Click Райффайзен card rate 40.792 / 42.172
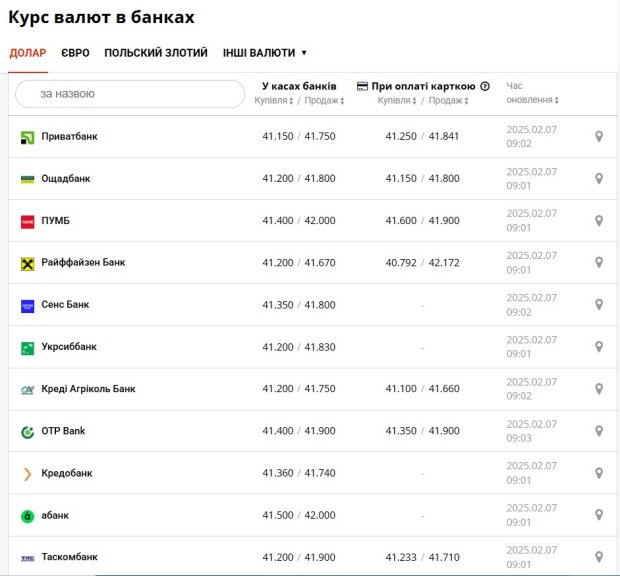Image resolution: width=620 pixels, height=576 pixels. point(422,263)
